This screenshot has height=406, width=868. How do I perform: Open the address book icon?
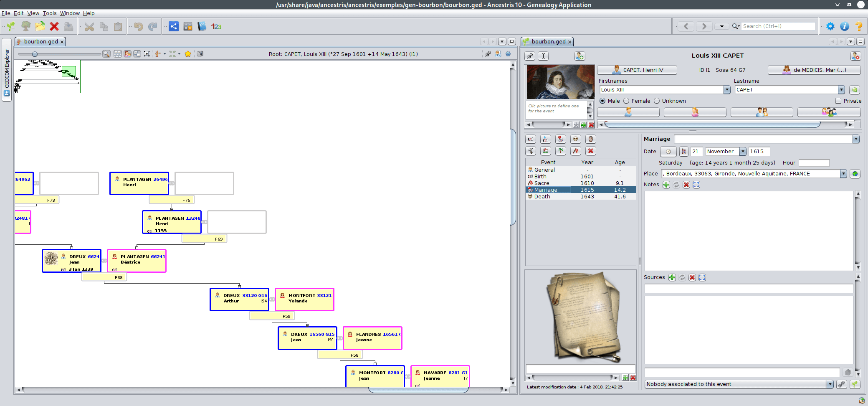click(202, 26)
